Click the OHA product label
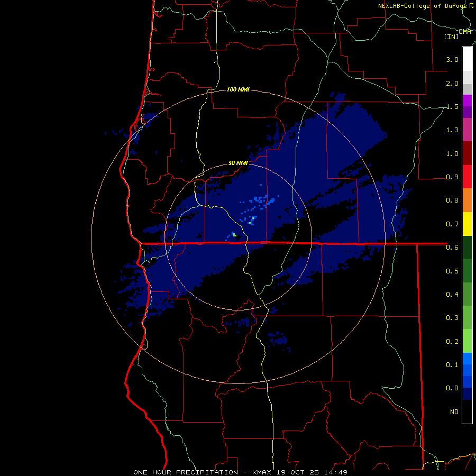476x476 pixels. 465,32
